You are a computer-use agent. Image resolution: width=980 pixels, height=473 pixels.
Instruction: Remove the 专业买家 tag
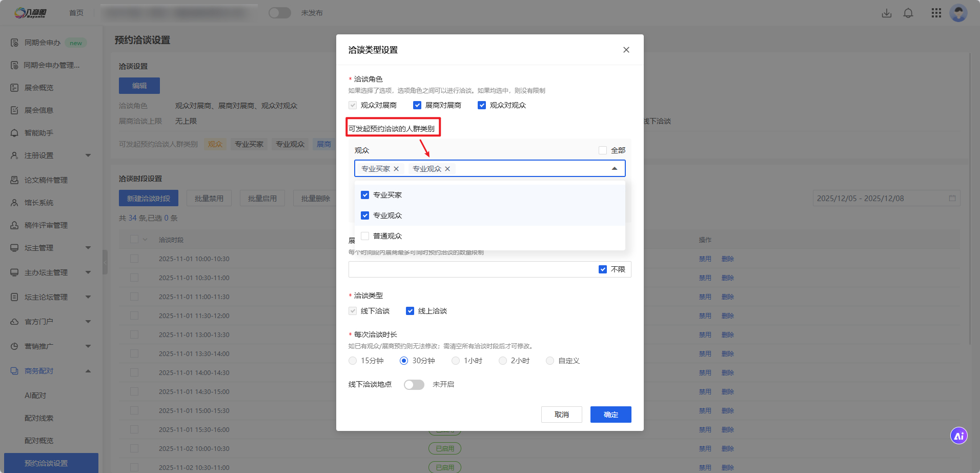tap(396, 169)
